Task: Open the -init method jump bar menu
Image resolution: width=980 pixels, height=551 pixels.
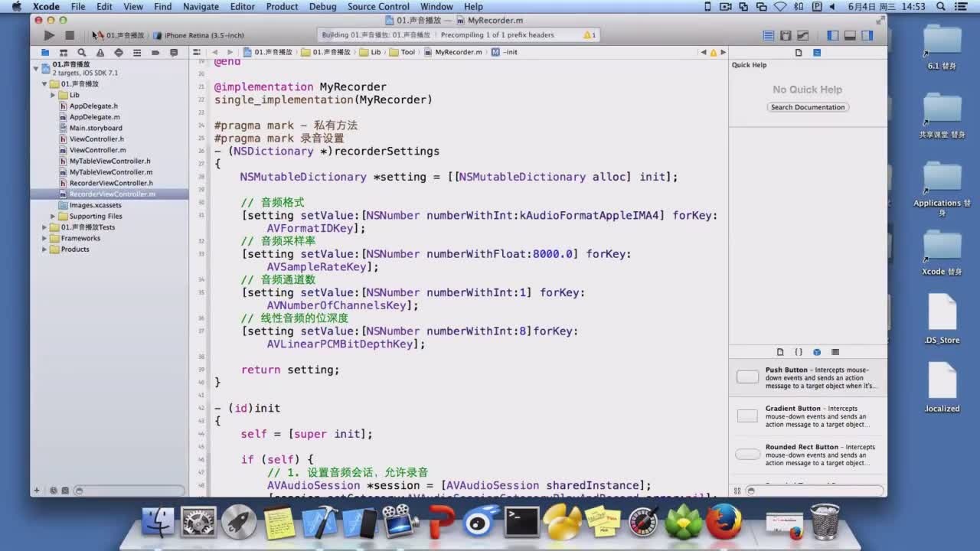Action: point(505,52)
